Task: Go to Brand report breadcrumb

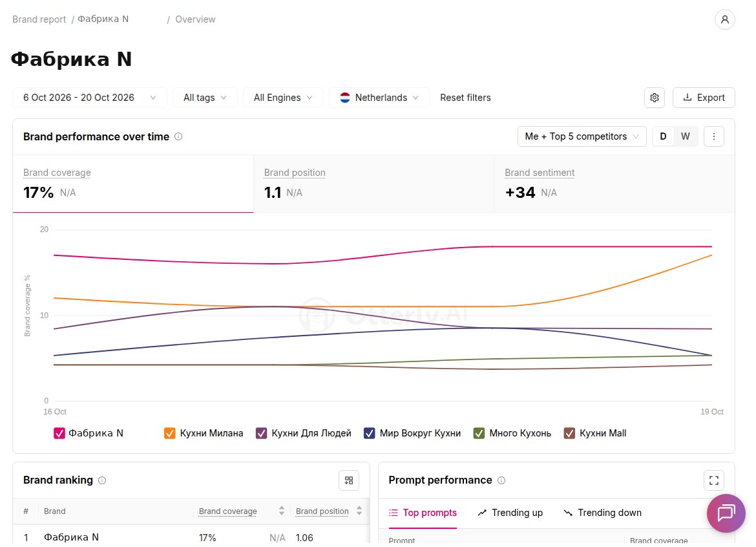Action: (x=39, y=19)
